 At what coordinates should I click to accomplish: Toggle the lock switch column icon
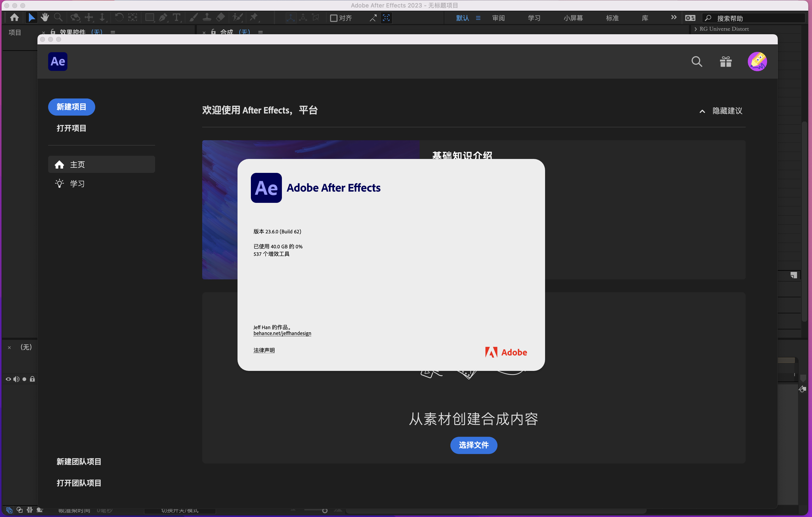coord(32,379)
